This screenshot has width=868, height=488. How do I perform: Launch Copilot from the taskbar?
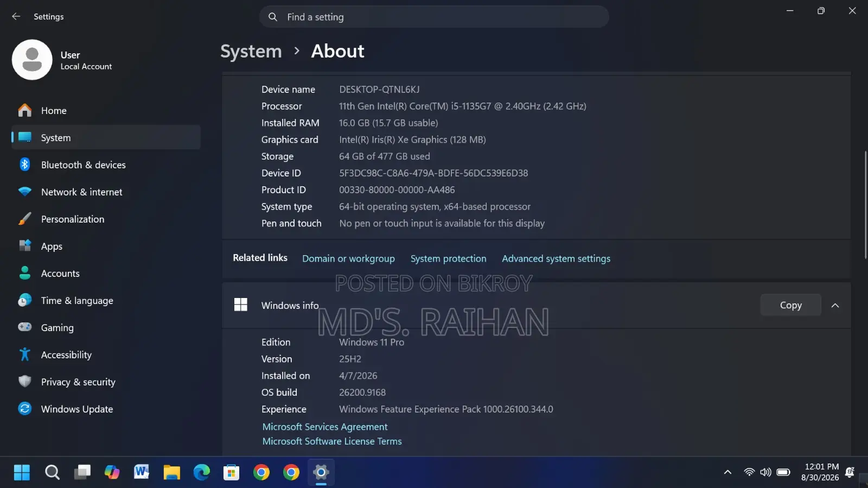point(112,472)
